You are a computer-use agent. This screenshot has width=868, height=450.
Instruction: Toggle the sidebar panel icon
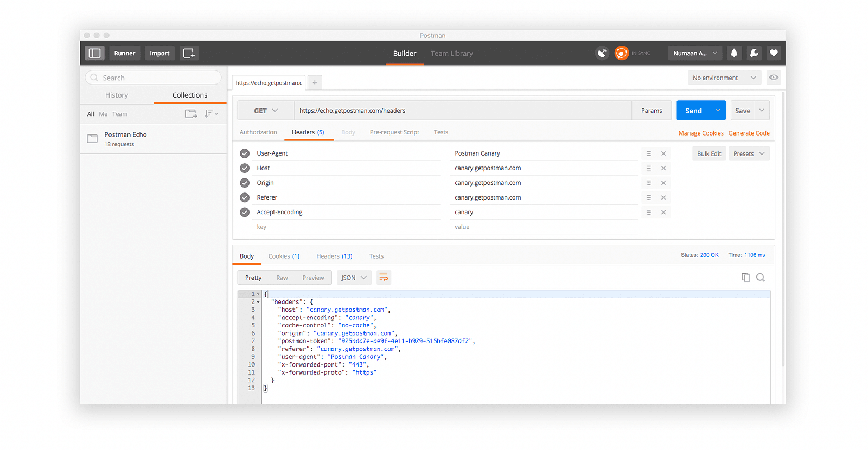[95, 53]
